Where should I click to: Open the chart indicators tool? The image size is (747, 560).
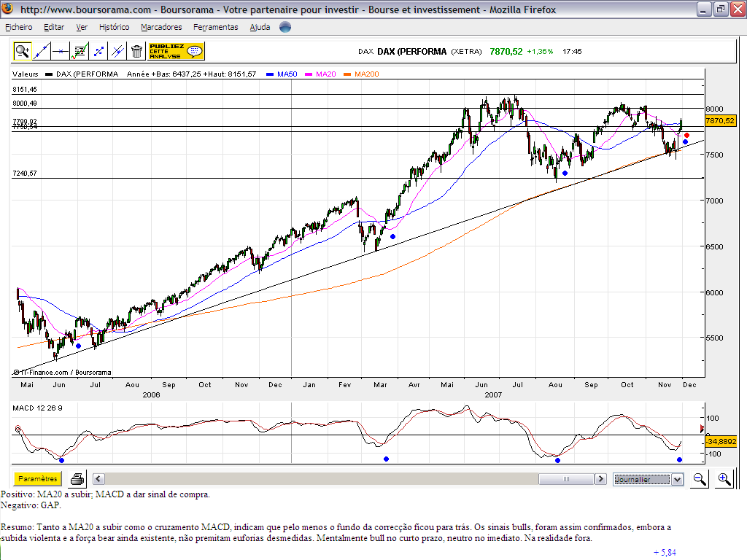(80, 51)
